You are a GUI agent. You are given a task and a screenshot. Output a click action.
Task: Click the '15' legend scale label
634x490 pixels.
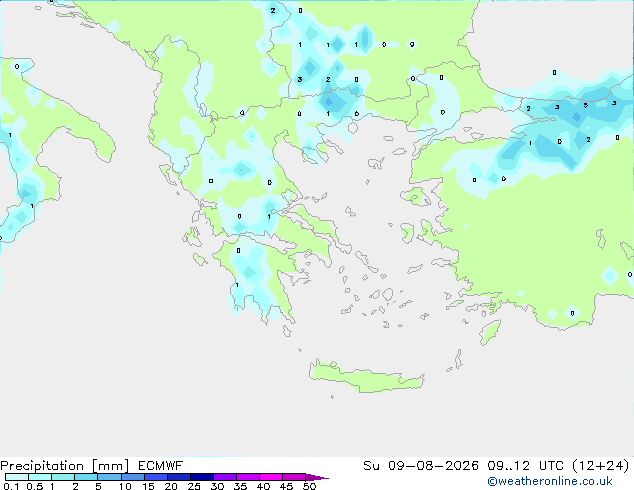(148, 486)
